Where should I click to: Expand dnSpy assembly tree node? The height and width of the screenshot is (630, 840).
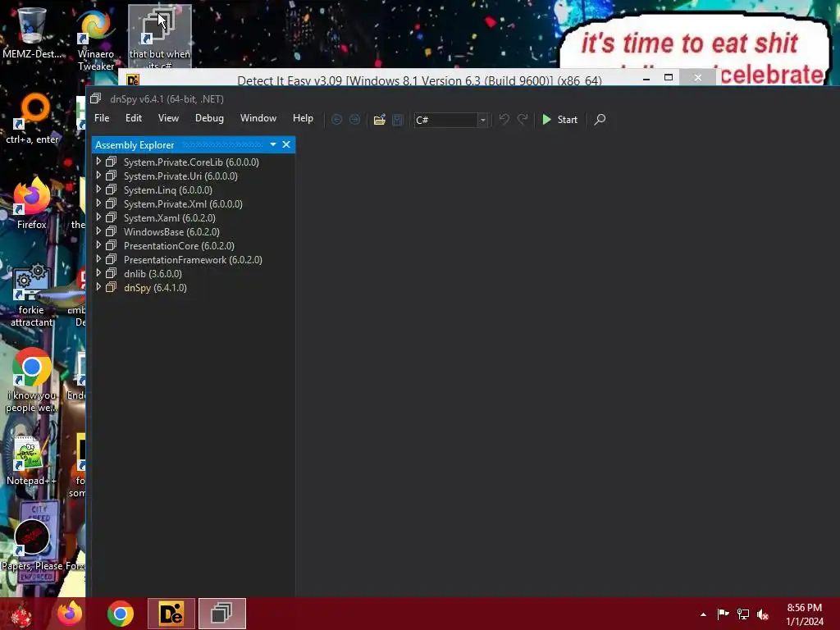(x=98, y=286)
